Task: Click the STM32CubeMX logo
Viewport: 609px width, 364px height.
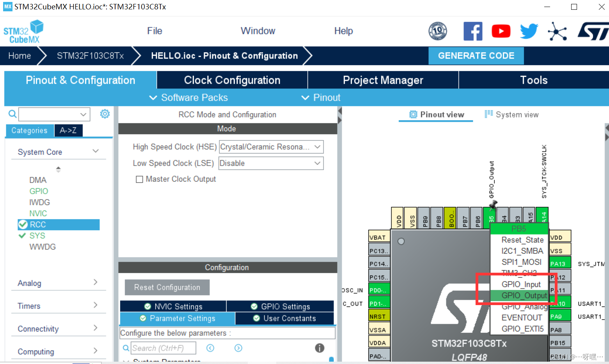Action: pos(23,31)
